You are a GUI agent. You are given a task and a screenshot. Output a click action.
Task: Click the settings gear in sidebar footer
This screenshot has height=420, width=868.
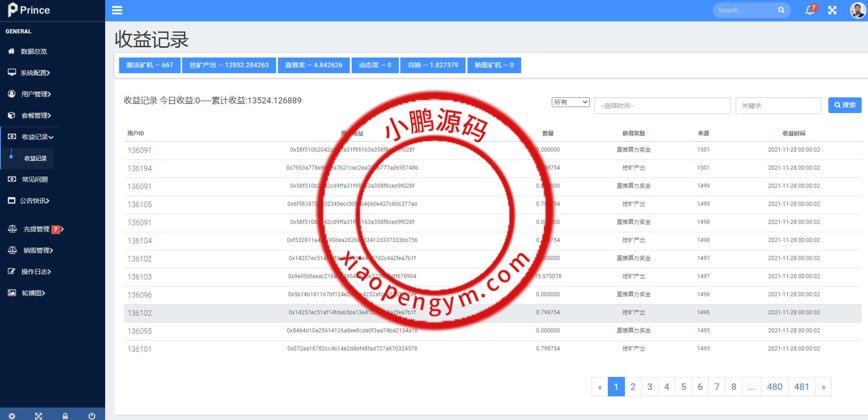[12, 416]
